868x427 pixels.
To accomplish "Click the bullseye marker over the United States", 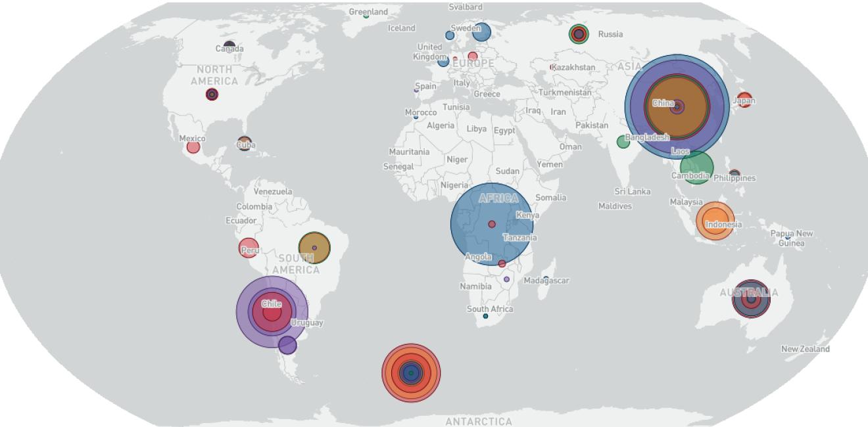I will pos(211,94).
